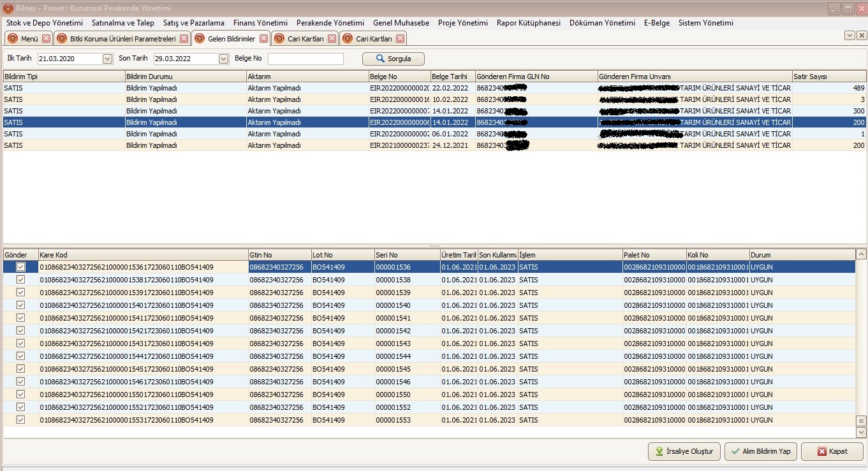
Task: Select notification row dated 10.02.2022
Action: coord(434,99)
